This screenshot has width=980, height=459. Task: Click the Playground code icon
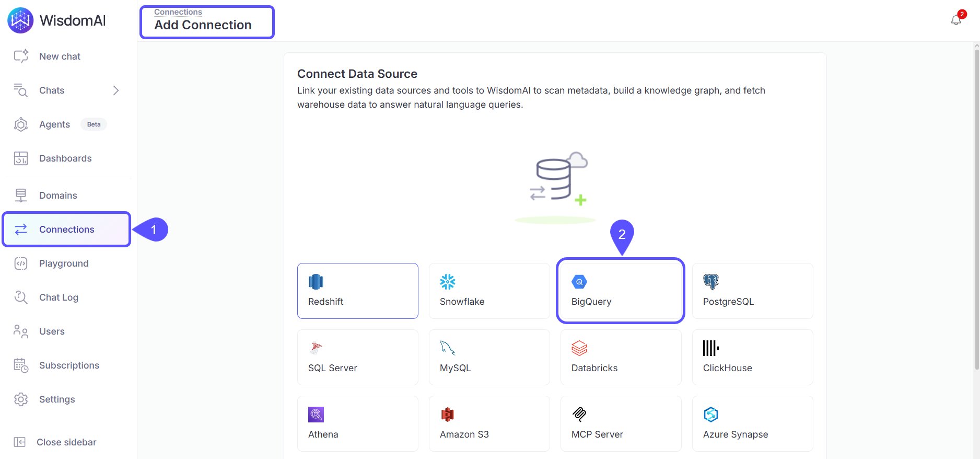[x=21, y=263]
